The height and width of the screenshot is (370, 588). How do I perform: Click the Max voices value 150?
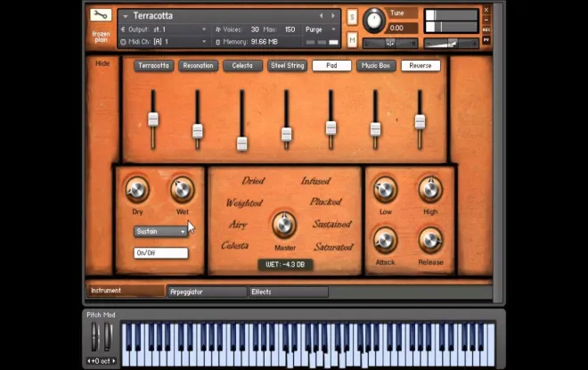pos(290,29)
